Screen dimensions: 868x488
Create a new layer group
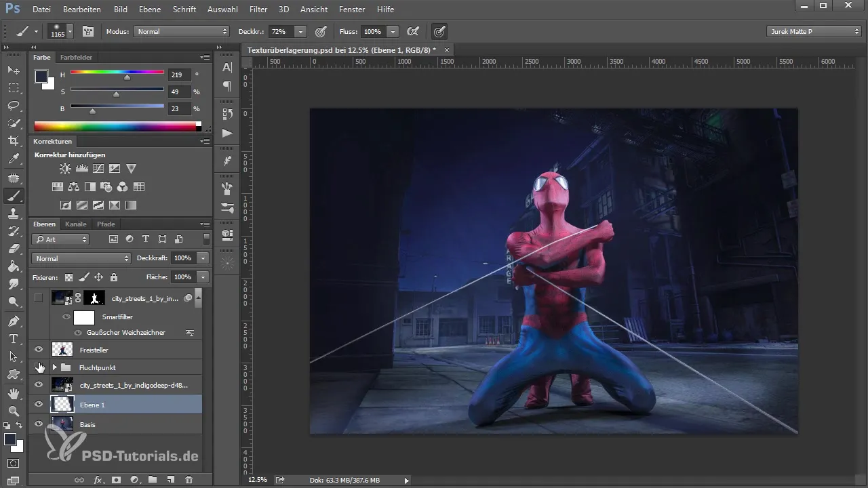153,480
